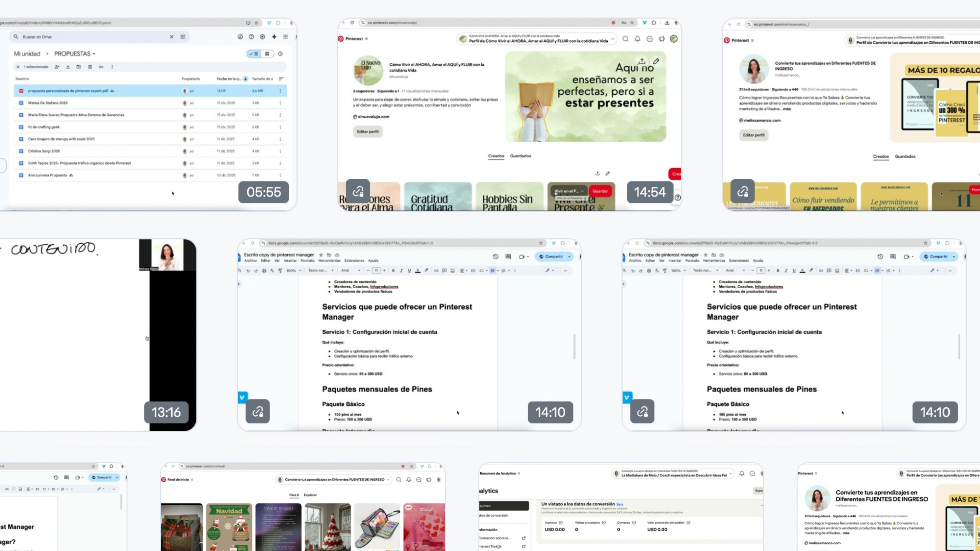
Task: Click the red Guardar button on the pin
Action: click(x=600, y=191)
